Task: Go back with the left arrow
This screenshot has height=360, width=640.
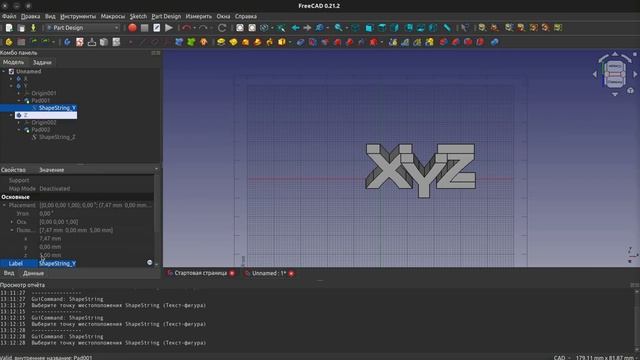Action: (x=296, y=28)
